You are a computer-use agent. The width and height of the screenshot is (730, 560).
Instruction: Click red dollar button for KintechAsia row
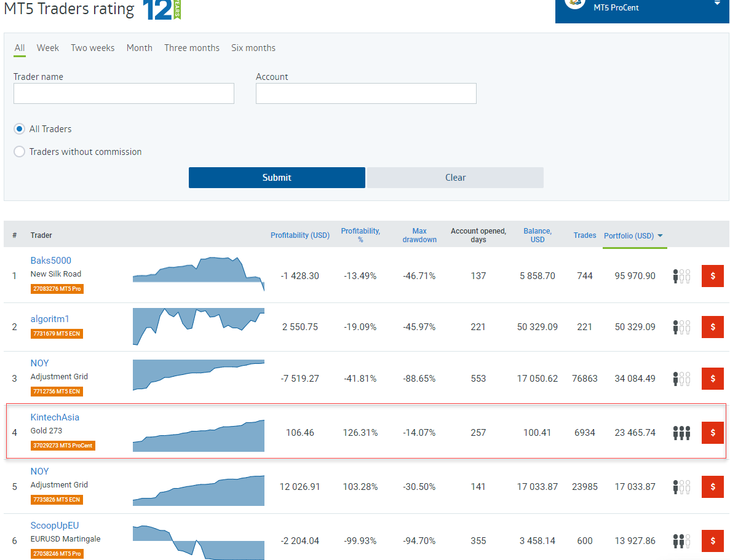[712, 433]
